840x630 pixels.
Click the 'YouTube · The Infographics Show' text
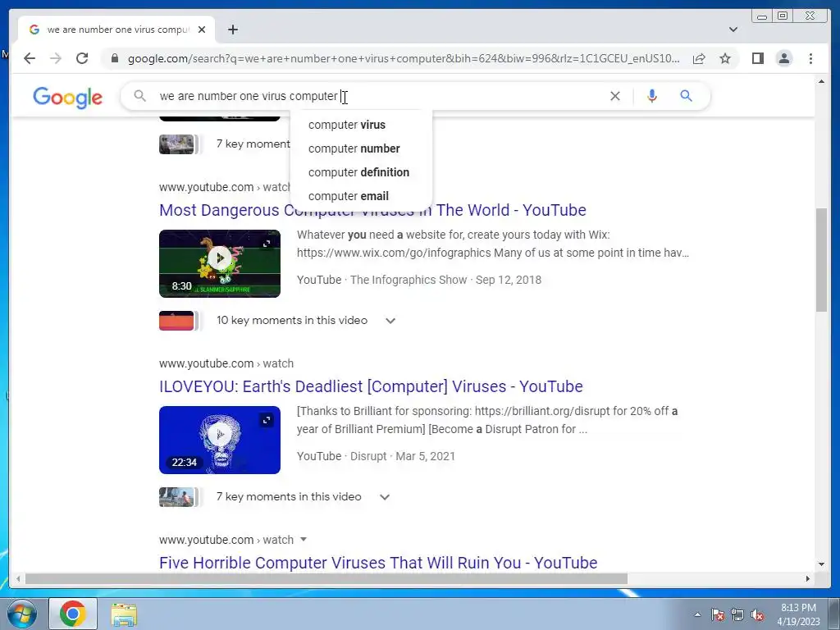(x=382, y=280)
